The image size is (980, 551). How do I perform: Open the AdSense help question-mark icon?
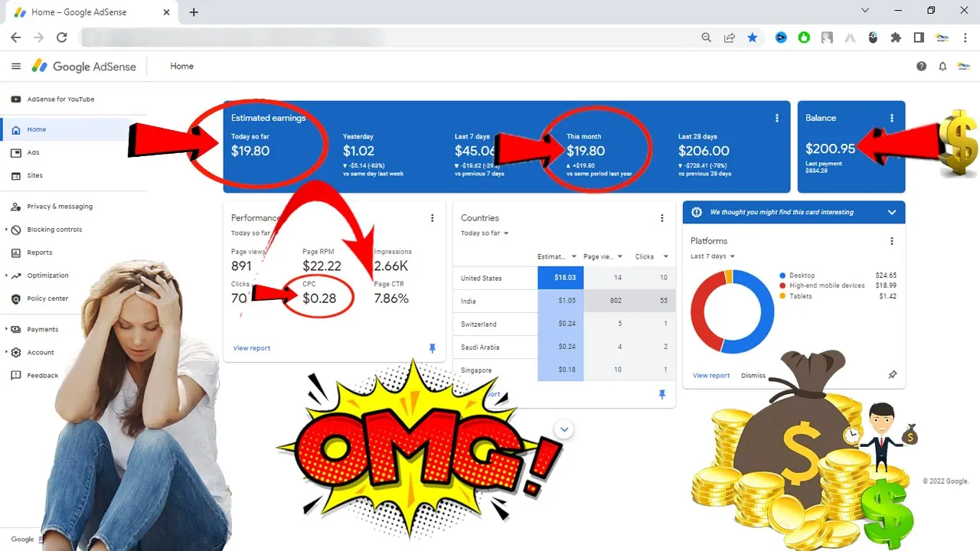922,67
